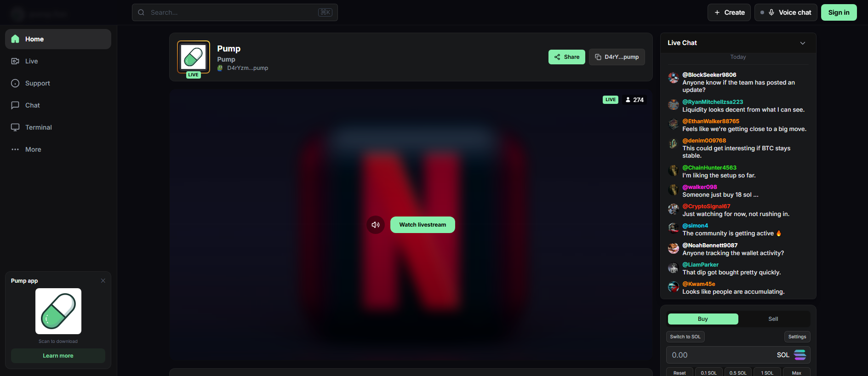Click the share icon in Share button
This screenshot has width=868, height=376.
pyautogui.click(x=557, y=57)
